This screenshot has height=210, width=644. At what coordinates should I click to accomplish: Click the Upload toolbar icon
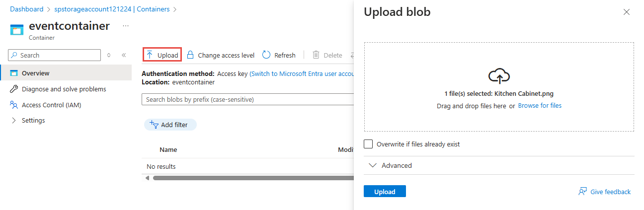150,55
